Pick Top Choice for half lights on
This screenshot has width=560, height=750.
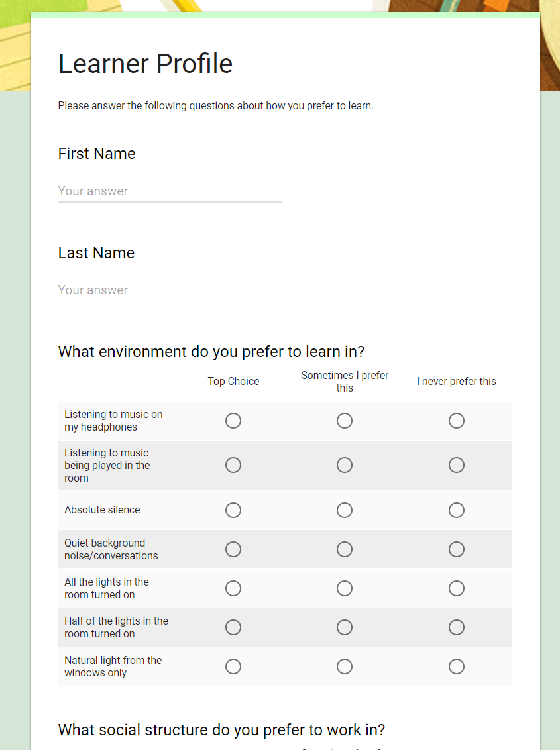(233, 627)
